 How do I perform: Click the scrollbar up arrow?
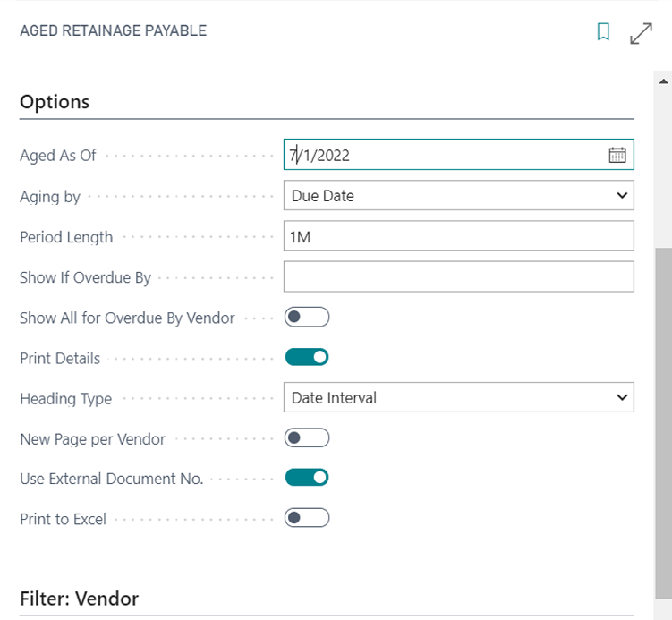click(663, 81)
